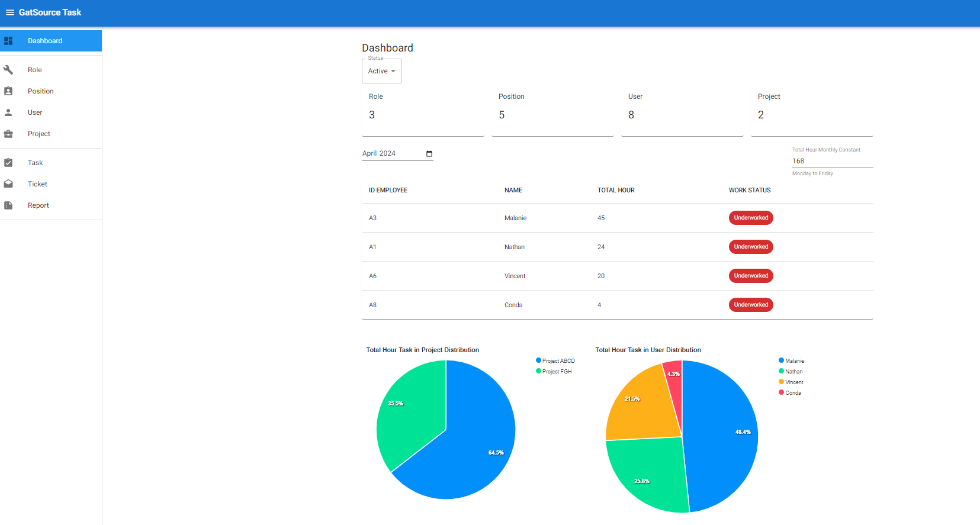Click the Project count card showing 2
The height and width of the screenshot is (525, 980).
point(812,112)
